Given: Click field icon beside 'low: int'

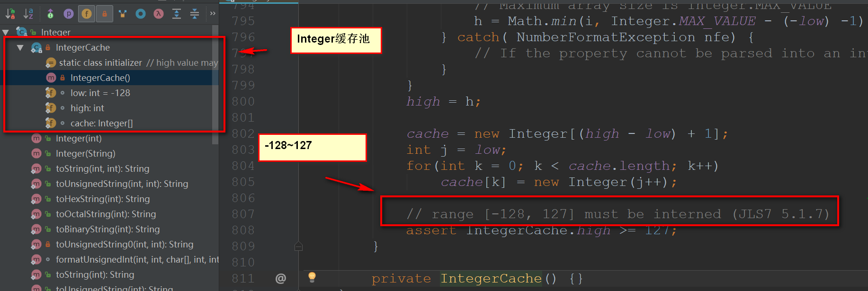Looking at the screenshot, I should coord(51,93).
